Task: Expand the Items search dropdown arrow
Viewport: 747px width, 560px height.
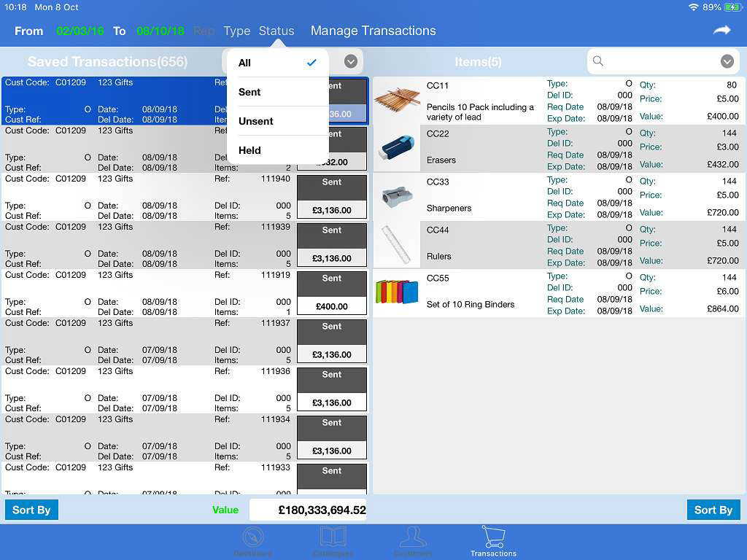Action: pyautogui.click(x=727, y=62)
